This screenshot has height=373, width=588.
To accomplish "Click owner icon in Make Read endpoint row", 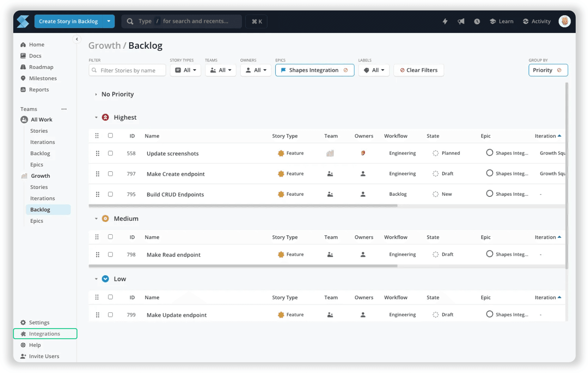I will 363,254.
